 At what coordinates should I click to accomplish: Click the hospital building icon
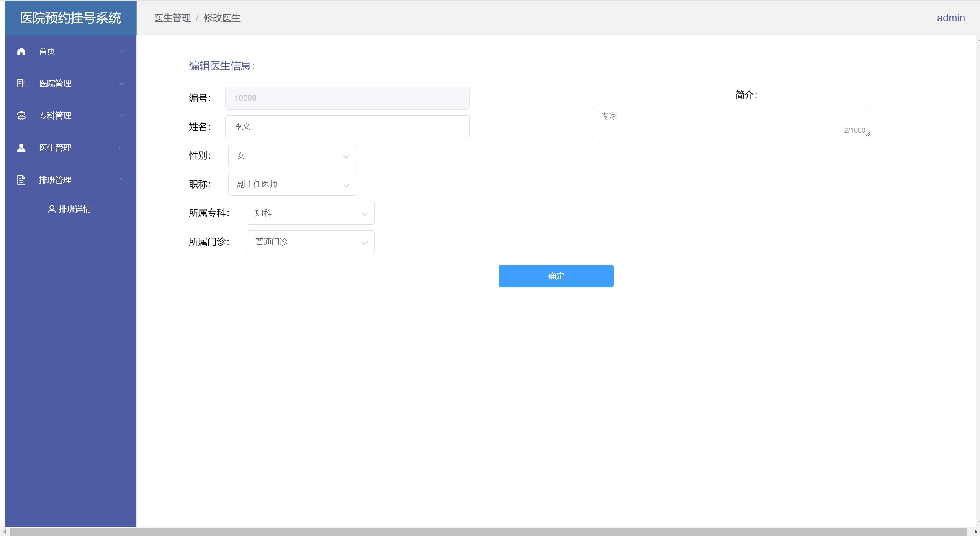click(x=21, y=83)
